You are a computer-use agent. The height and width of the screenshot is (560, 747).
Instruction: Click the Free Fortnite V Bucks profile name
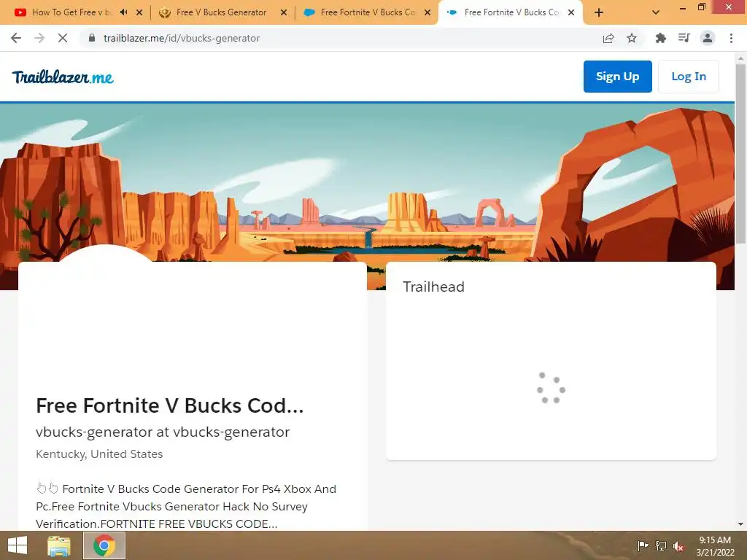[169, 405]
